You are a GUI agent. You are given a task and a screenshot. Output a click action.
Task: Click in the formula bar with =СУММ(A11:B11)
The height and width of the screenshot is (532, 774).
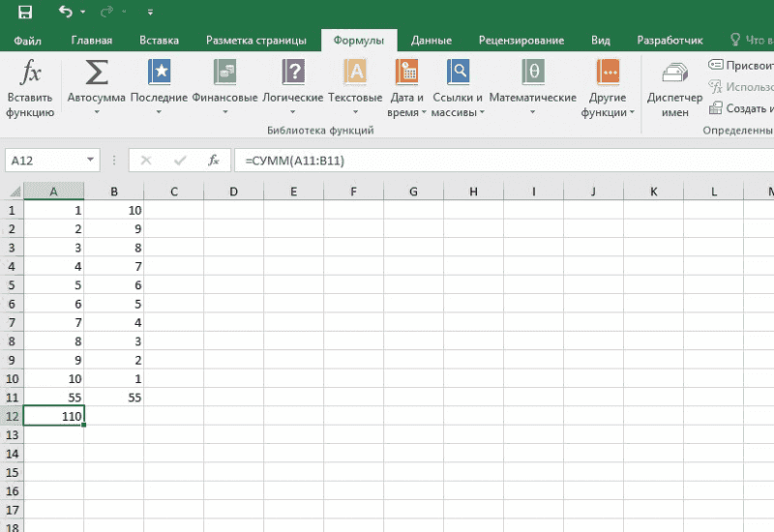[484, 160]
